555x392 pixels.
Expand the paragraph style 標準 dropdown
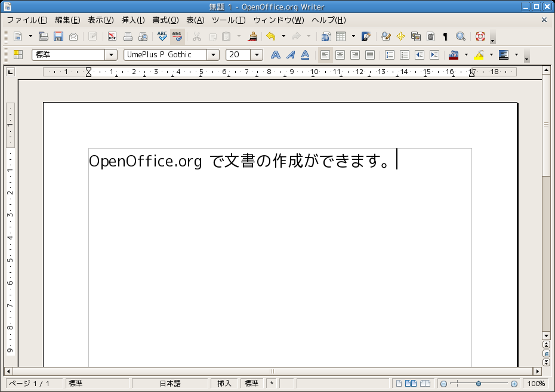point(111,55)
